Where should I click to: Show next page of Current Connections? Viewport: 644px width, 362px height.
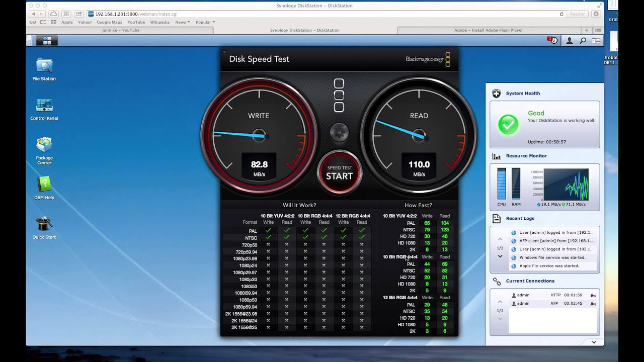click(500, 319)
